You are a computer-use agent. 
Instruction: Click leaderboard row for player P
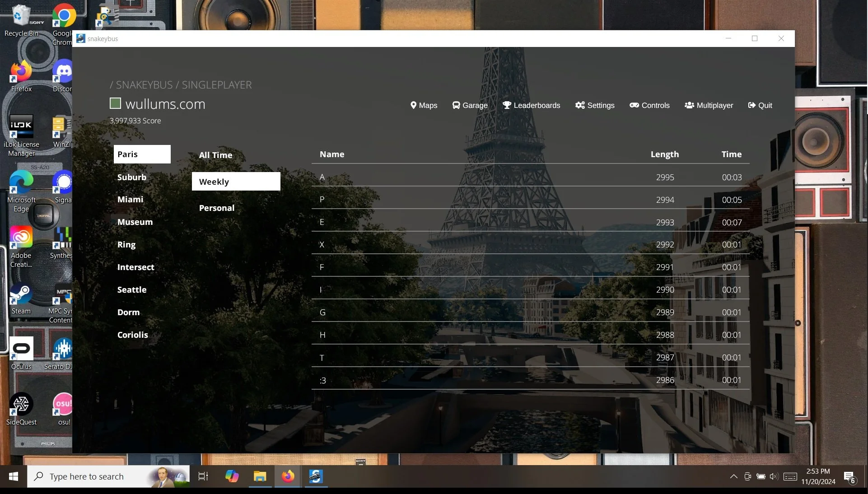530,200
